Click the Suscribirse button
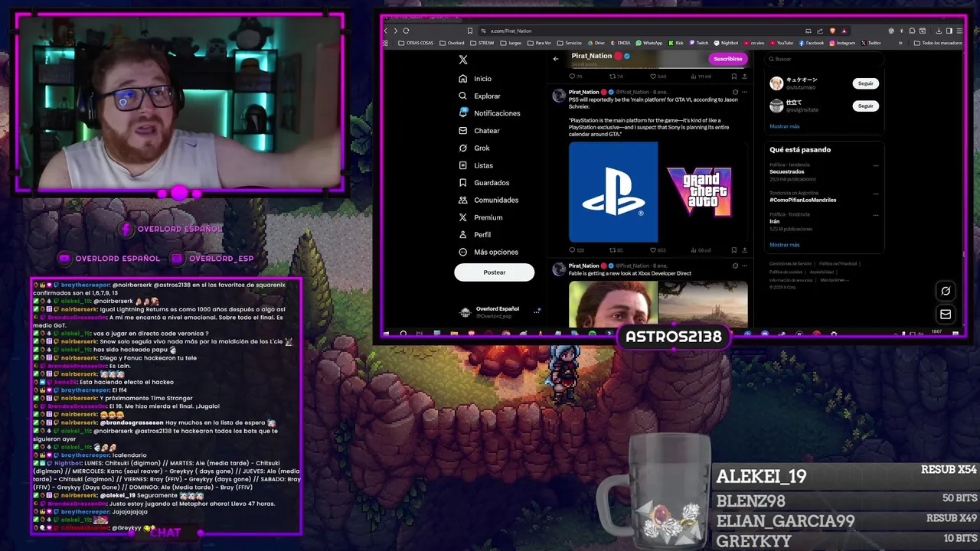980x551 pixels. pos(727,59)
